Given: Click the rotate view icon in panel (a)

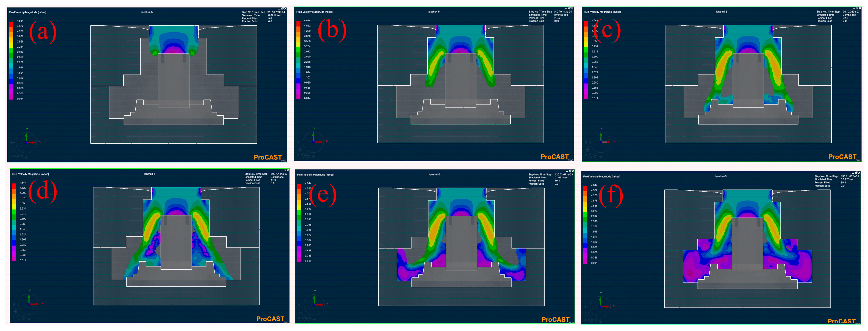Looking at the screenshot, I should (13, 156).
